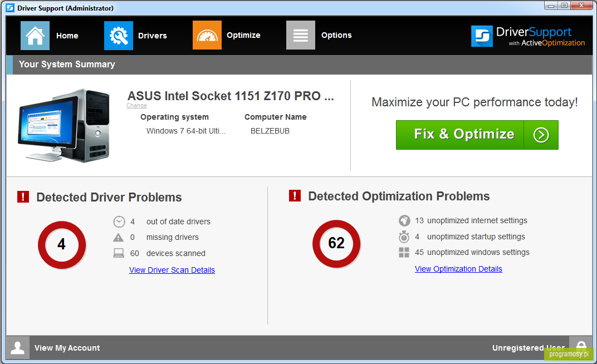
Task: Click the Your System Summary header
Action: (x=67, y=64)
